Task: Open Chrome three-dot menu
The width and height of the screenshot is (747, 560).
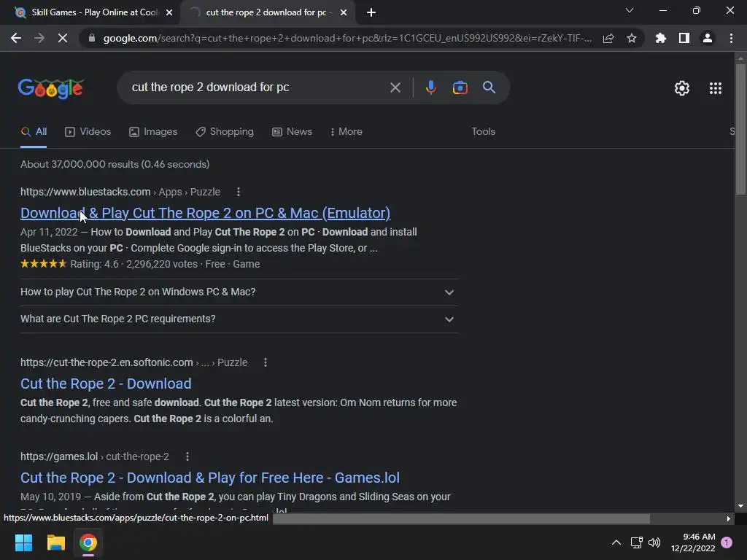Action: pyautogui.click(x=731, y=38)
